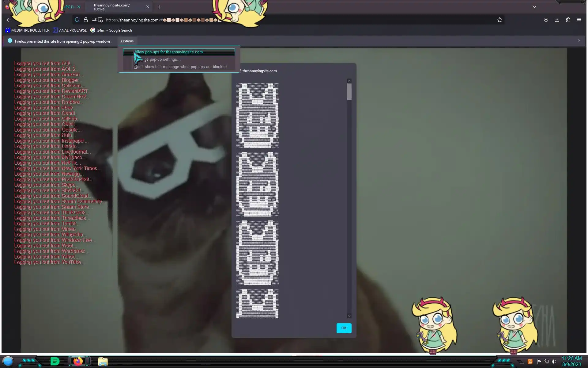Click the dialog scrollbar down arrow

click(x=349, y=316)
